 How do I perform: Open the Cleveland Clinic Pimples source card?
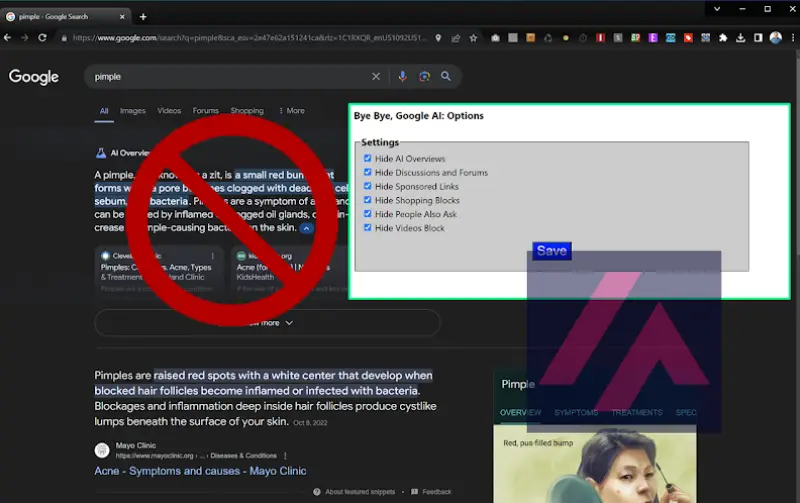(x=158, y=271)
